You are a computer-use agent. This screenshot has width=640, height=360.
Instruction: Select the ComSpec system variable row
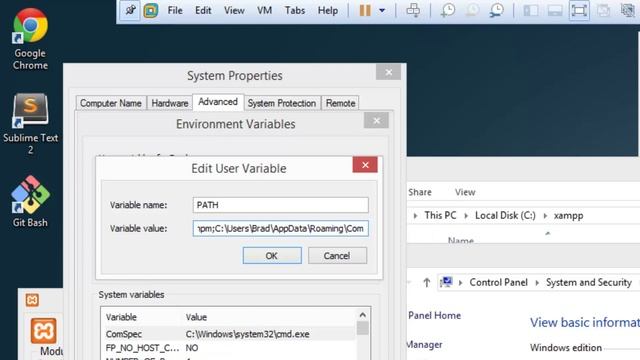coord(229,334)
